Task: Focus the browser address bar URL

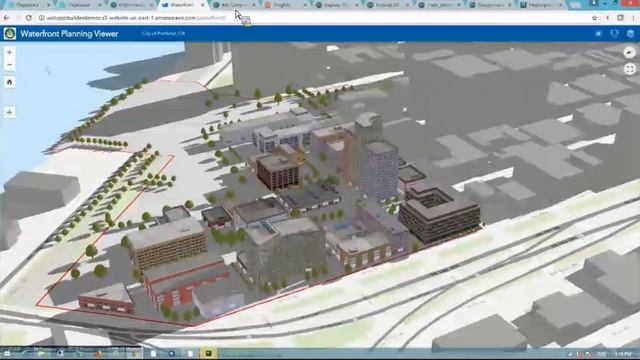Action: point(136,18)
